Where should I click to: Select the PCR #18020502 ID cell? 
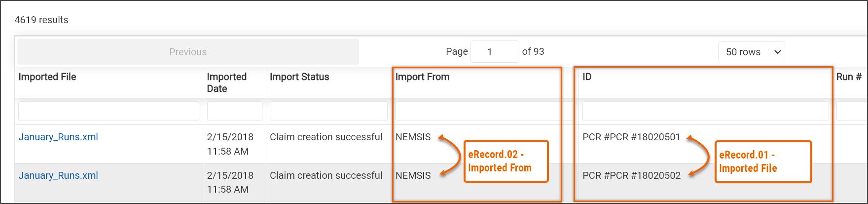(x=631, y=175)
